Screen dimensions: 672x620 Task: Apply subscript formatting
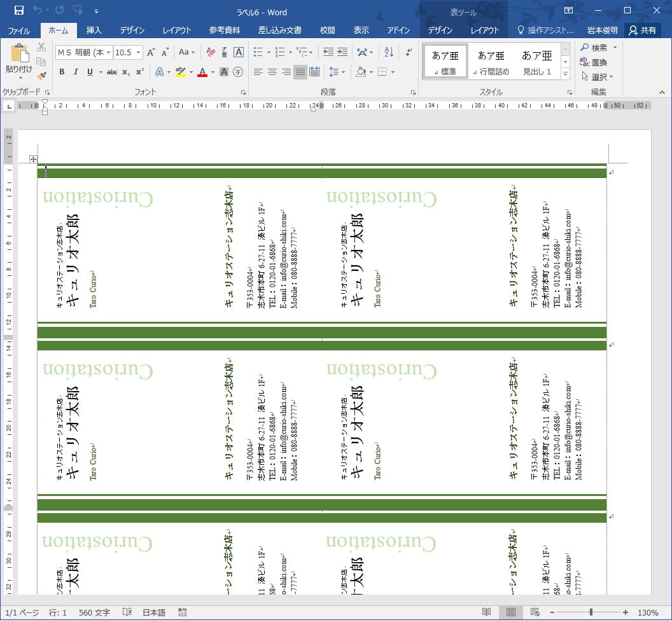point(126,72)
